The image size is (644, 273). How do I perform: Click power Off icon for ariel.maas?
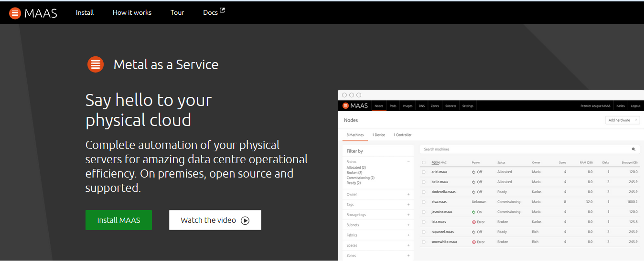point(473,172)
